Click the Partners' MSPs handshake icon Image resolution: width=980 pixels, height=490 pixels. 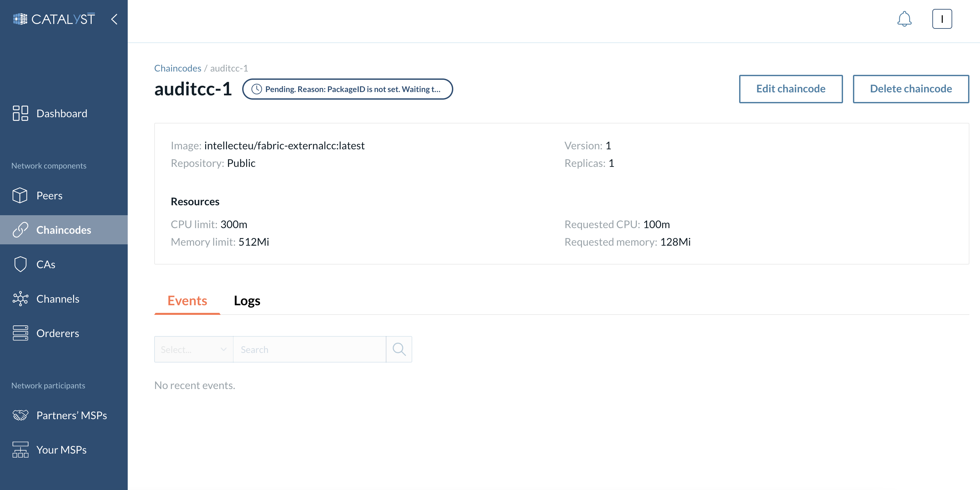pos(20,415)
